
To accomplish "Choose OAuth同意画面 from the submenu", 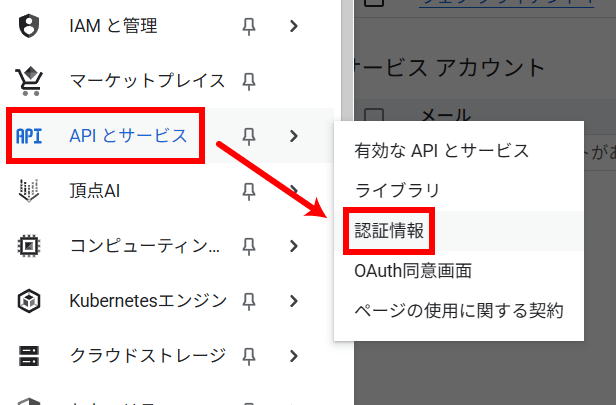I will (459, 271).
